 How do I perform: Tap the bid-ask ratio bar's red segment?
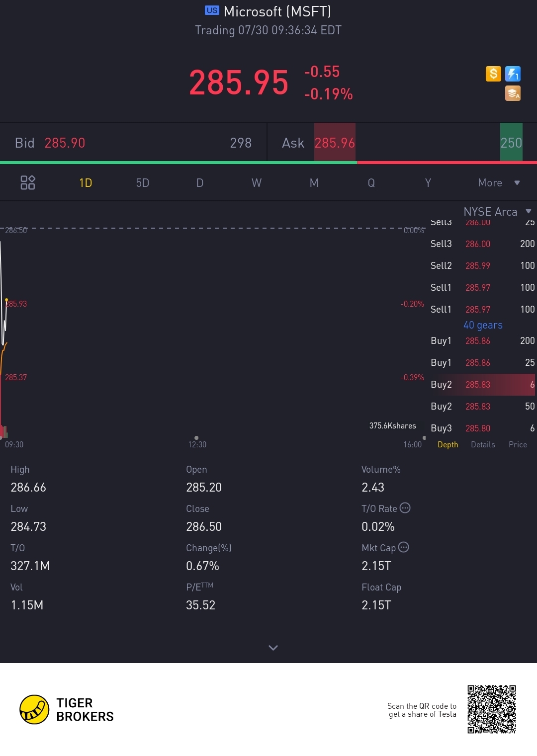[x=447, y=162]
